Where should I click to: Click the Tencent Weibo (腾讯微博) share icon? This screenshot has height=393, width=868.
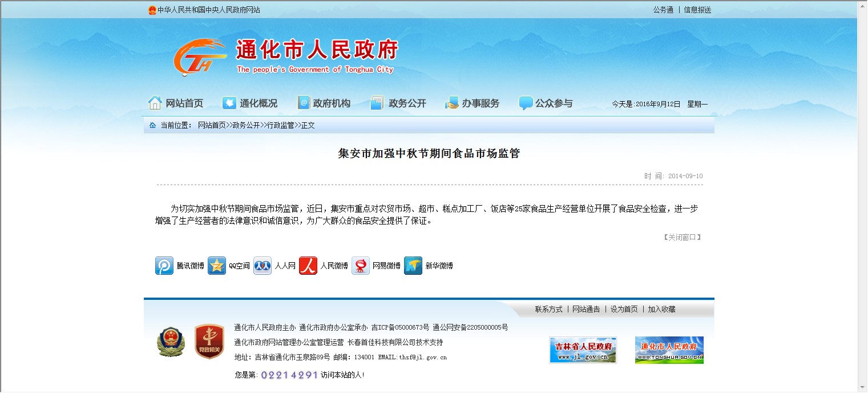pos(164,266)
